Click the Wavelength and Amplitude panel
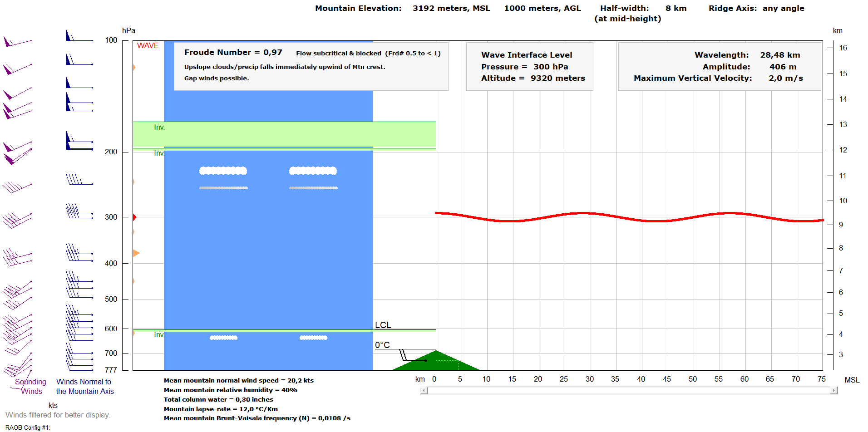 coord(720,66)
